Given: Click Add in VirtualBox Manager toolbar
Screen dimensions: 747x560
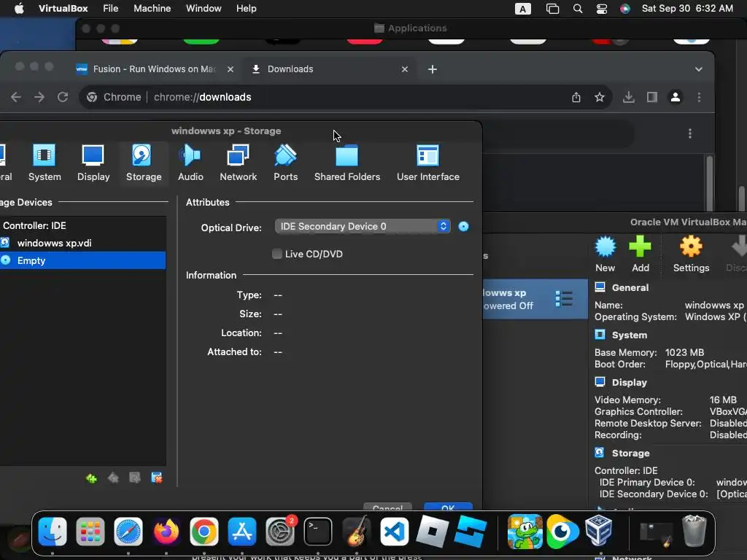Looking at the screenshot, I should coord(640,254).
